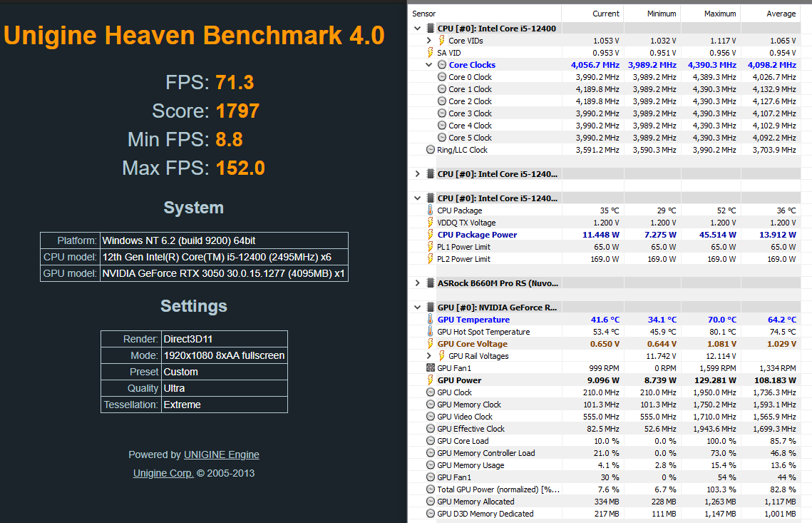Image resolution: width=812 pixels, height=523 pixels.
Task: Click the lightning icon beside Core VIDs
Action: click(x=441, y=41)
